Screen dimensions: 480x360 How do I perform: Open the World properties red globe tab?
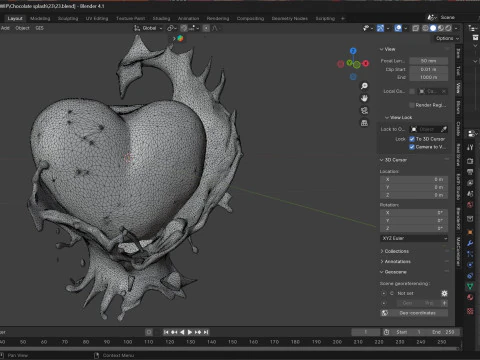(470, 204)
